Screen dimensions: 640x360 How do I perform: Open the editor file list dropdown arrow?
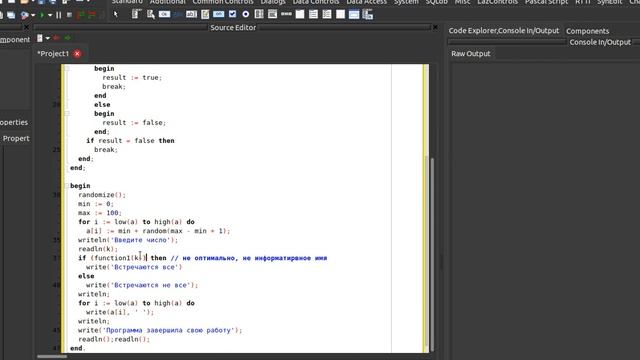tap(47, 38)
